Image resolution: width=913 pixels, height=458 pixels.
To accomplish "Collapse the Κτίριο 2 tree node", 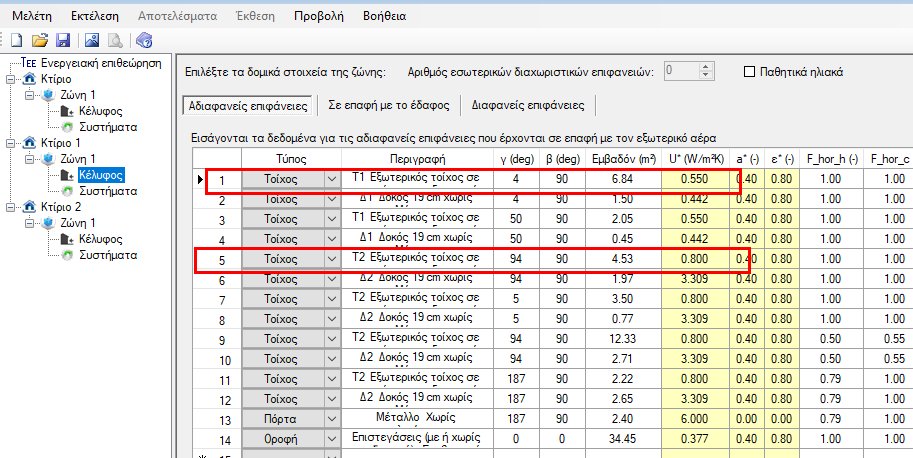I will tap(11, 207).
